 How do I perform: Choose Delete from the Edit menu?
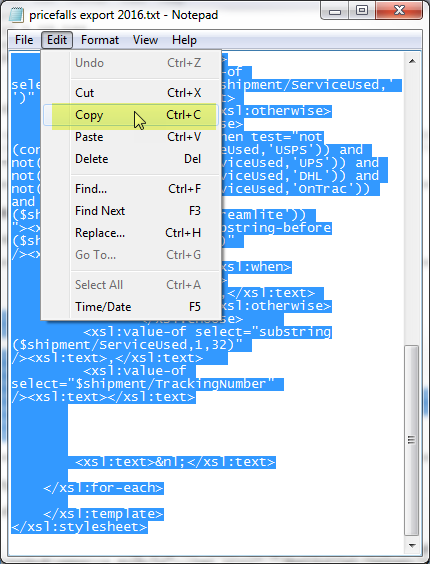pos(131,159)
